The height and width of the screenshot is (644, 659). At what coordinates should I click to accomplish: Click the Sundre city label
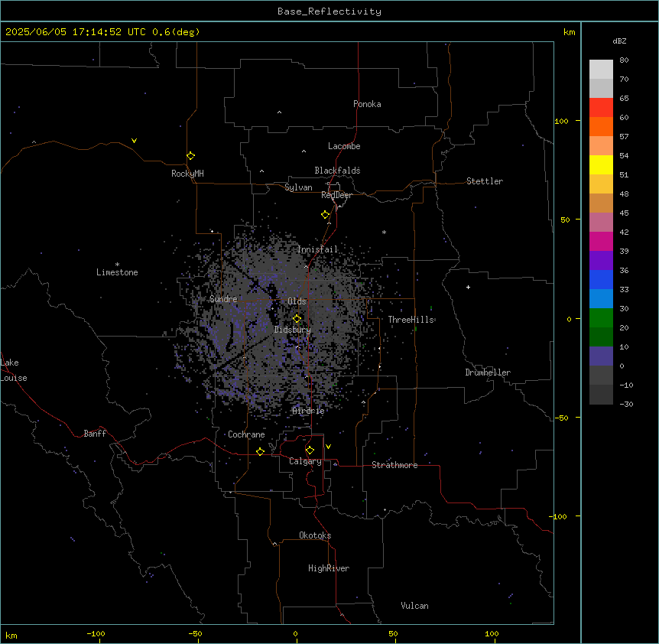coord(223,299)
